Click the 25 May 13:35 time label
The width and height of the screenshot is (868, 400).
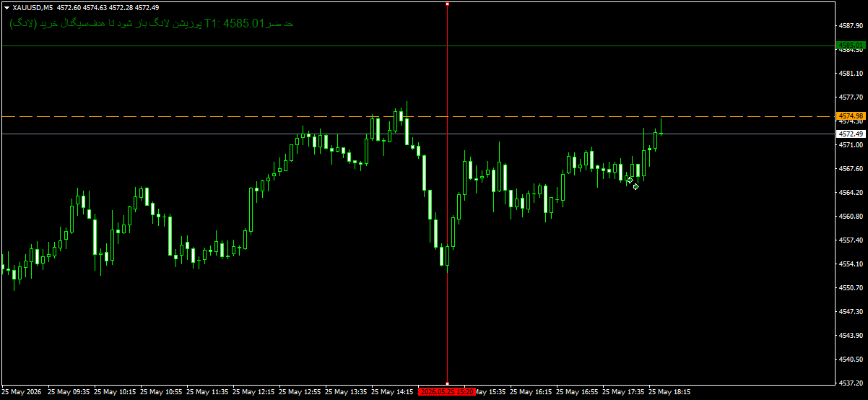346,392
